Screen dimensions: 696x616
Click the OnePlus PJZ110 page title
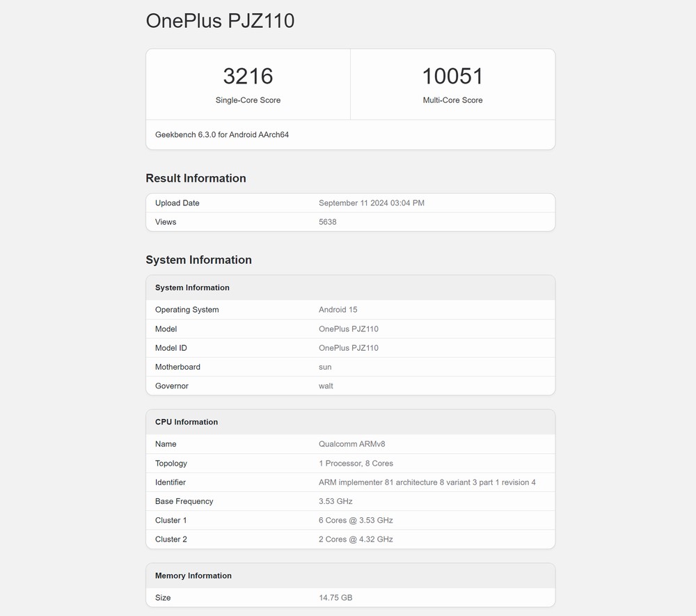click(220, 21)
